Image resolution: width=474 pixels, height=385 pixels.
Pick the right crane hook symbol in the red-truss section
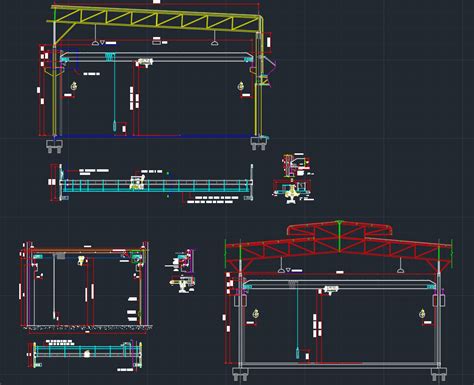pyautogui.click(x=422, y=313)
